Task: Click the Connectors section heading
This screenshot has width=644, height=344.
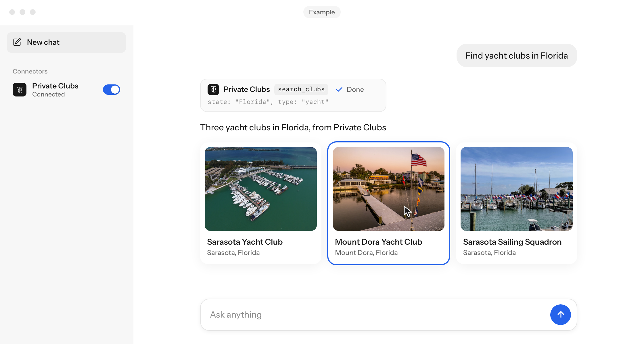Action: click(30, 71)
